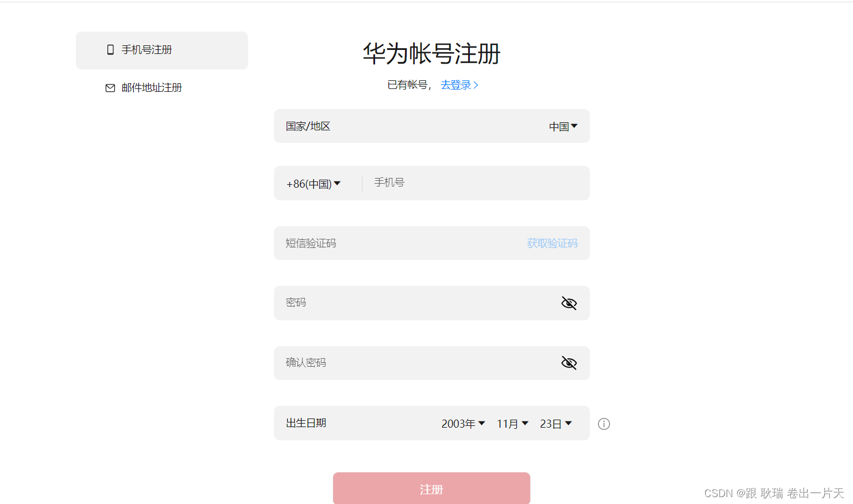The image size is (853, 504).
Task: Select the 手机号注册 tab
Action: coord(162,51)
